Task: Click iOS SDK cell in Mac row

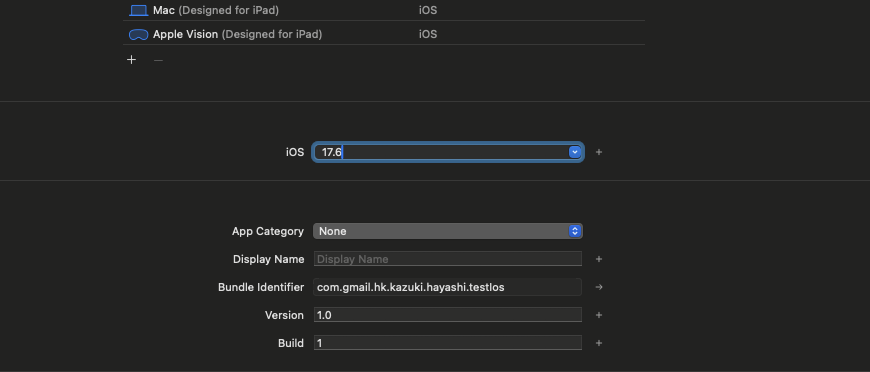Action: [428, 10]
